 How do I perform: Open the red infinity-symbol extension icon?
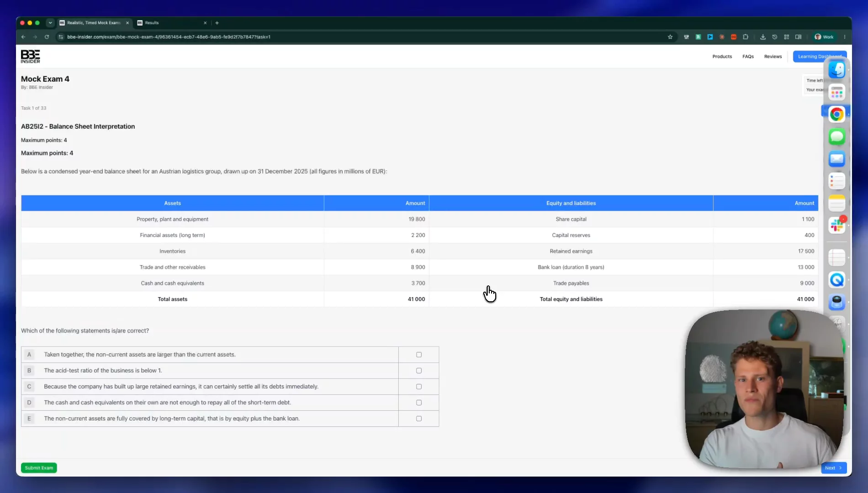pos(734,37)
